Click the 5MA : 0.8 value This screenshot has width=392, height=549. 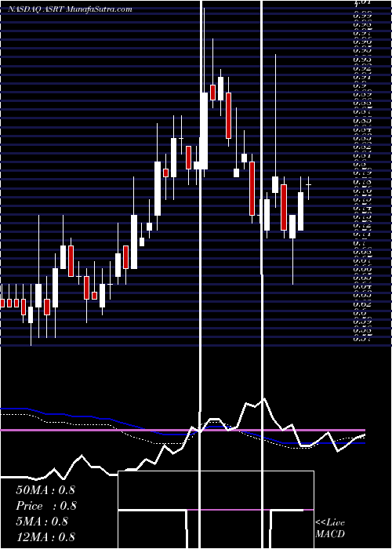[42, 522]
